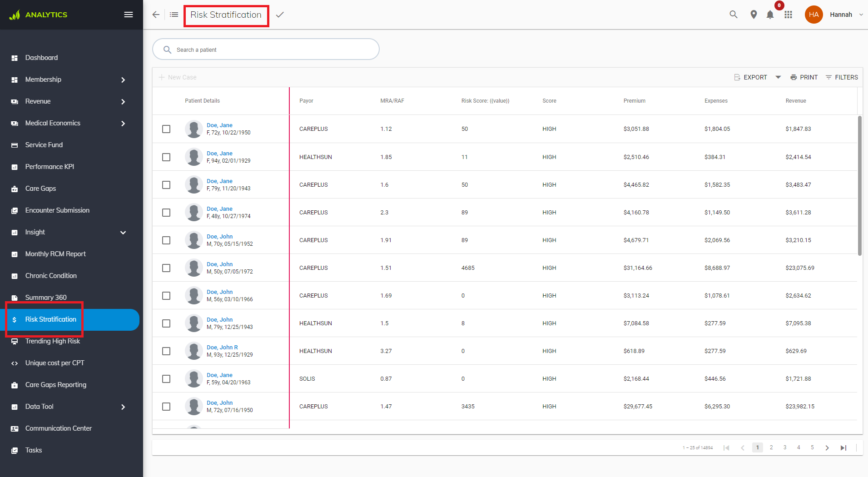Click the Search a patient field
868x477 pixels.
click(x=266, y=49)
